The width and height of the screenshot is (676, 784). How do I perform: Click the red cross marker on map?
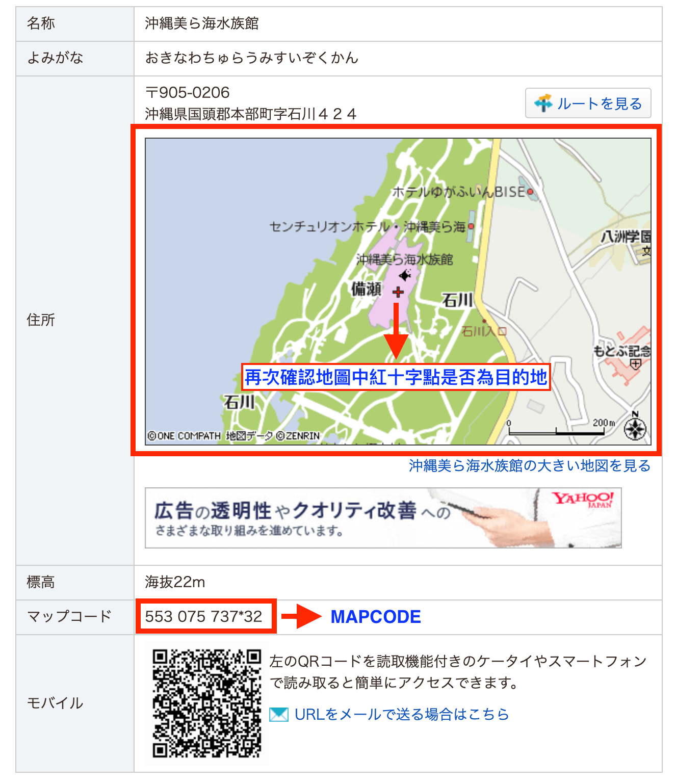tap(398, 292)
